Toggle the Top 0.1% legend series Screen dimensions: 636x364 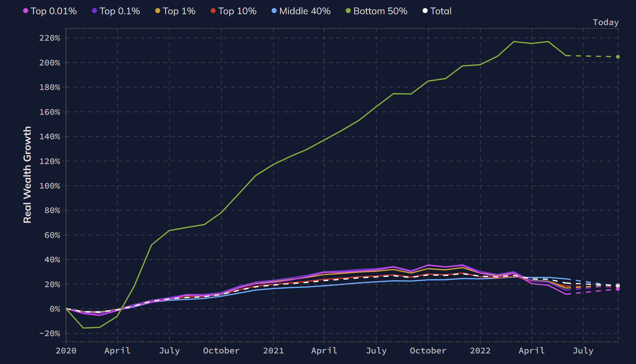(120, 11)
